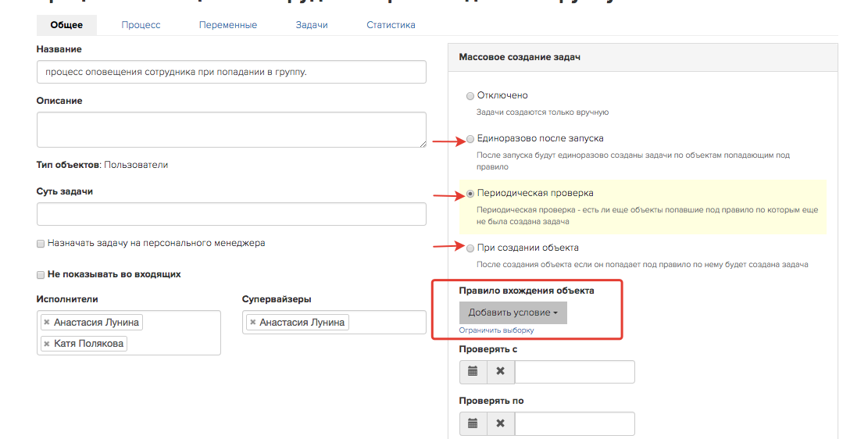Enable Назначать задачу на персонального менеджера

point(41,244)
